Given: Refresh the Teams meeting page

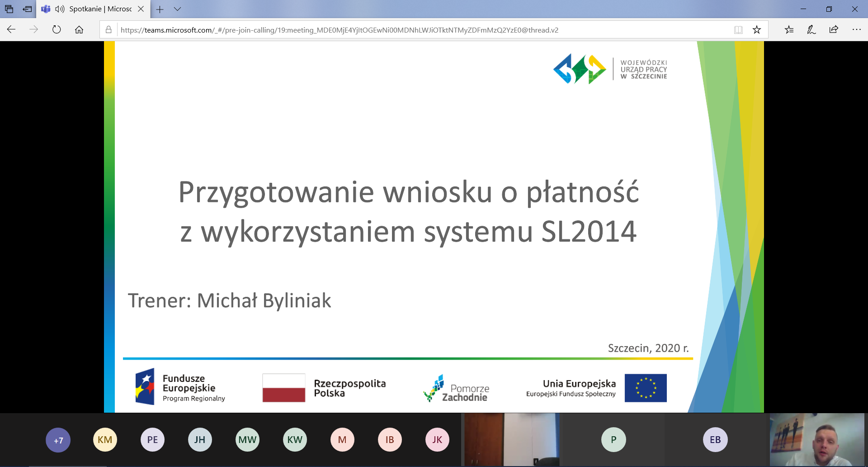Looking at the screenshot, I should 57,30.
